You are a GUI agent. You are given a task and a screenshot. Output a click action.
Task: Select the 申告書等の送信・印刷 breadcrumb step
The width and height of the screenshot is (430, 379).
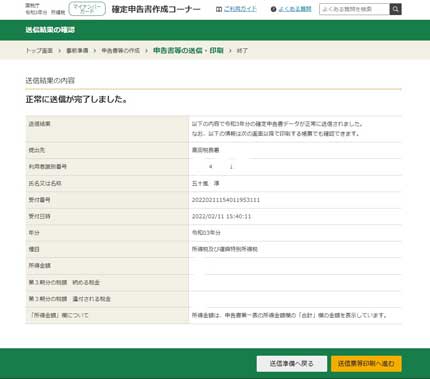pyautogui.click(x=188, y=51)
